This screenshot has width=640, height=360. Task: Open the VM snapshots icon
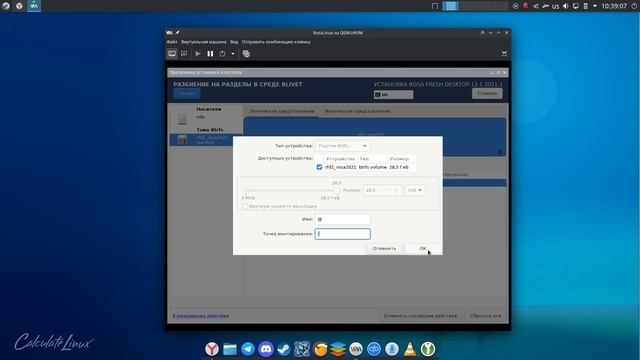point(246,53)
